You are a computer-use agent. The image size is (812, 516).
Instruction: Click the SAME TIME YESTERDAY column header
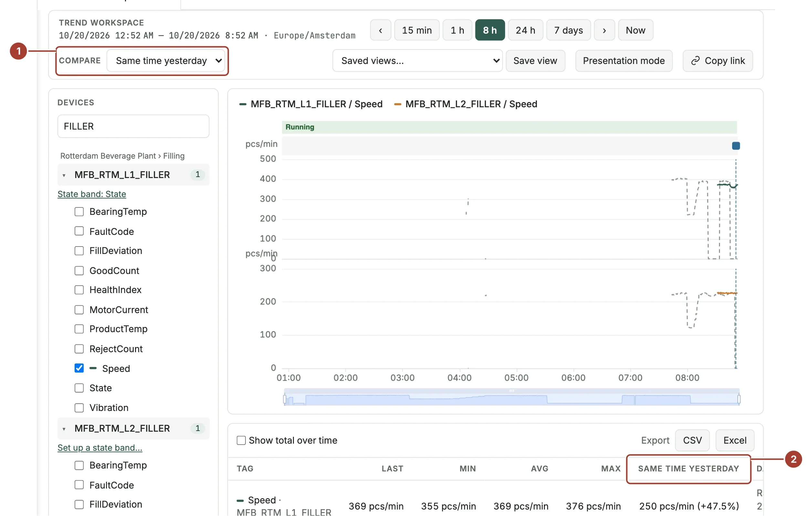tap(688, 469)
